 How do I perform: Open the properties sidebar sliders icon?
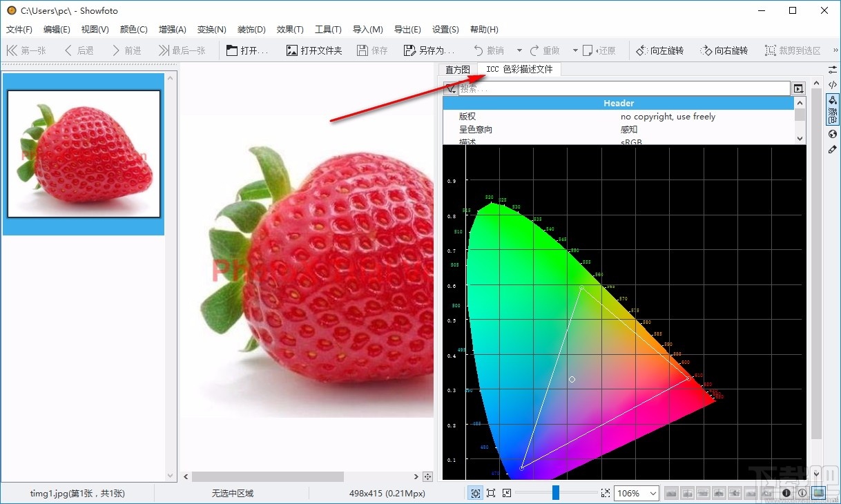point(833,70)
